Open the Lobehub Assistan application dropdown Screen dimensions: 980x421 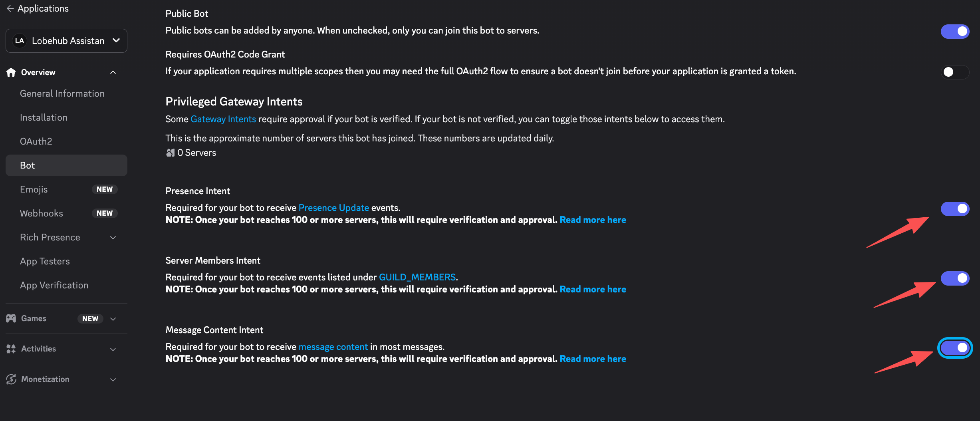point(116,40)
